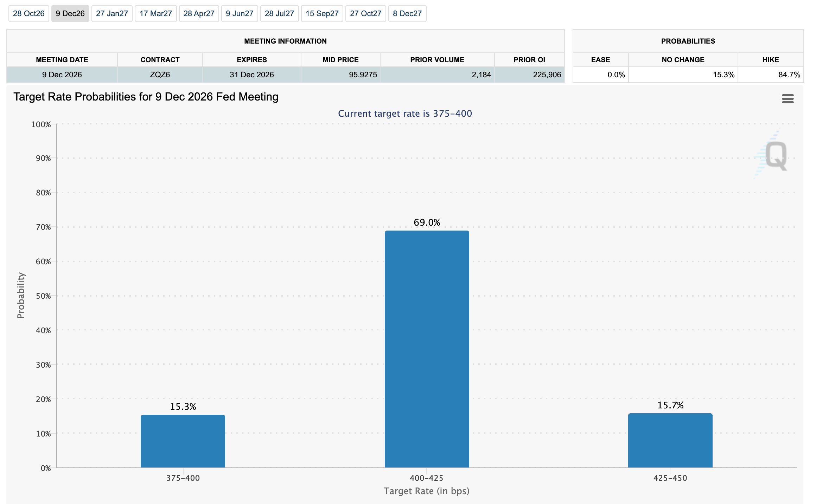Open the chart hamburger context menu

click(x=788, y=99)
